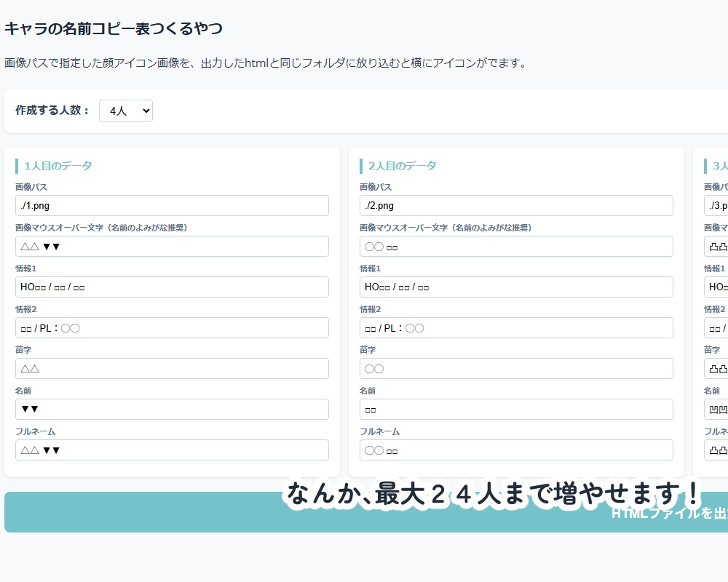This screenshot has height=582, width=728.
Task: Click the HTMLファイルを出力 button
Action: pyautogui.click(x=366, y=512)
